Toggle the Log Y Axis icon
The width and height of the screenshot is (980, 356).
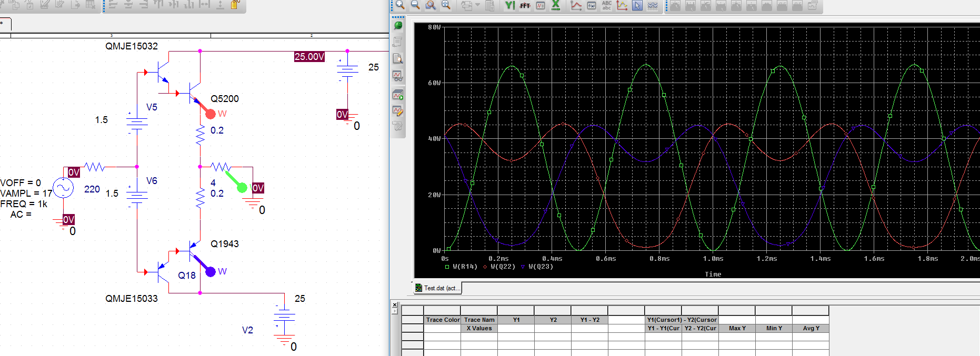(x=510, y=5)
